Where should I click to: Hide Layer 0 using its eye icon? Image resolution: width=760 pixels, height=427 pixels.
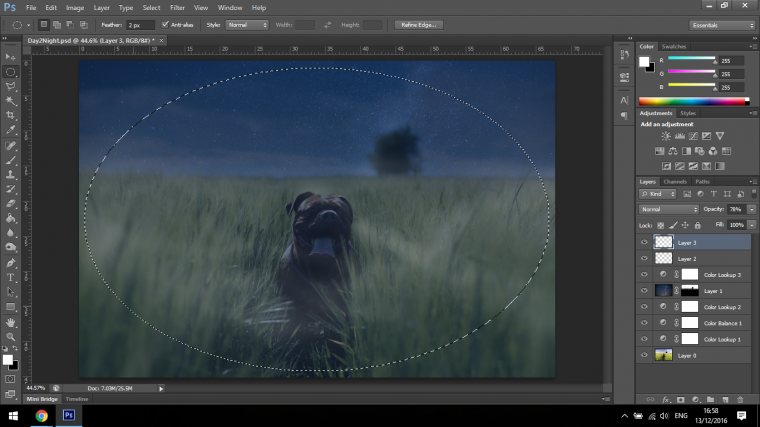point(644,355)
